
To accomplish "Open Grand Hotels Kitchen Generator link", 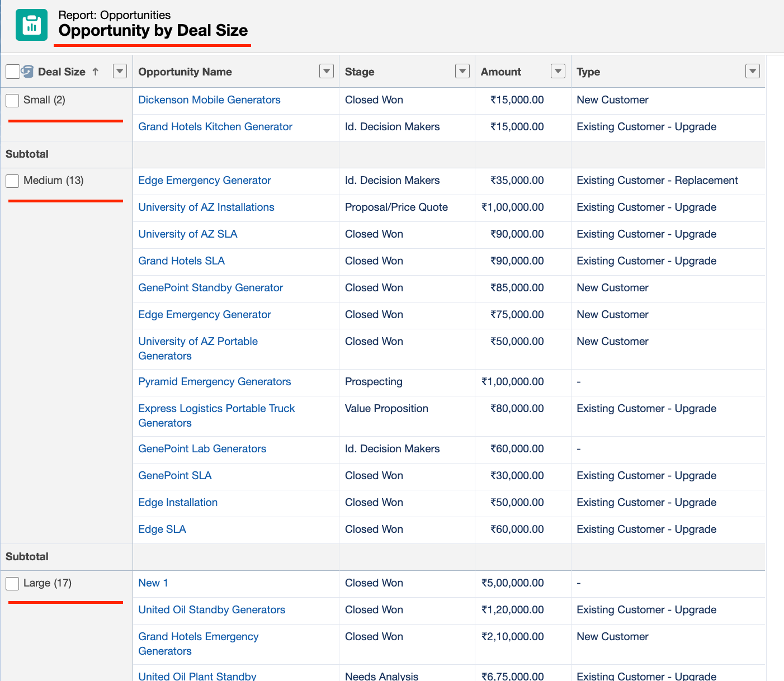I will pos(215,127).
